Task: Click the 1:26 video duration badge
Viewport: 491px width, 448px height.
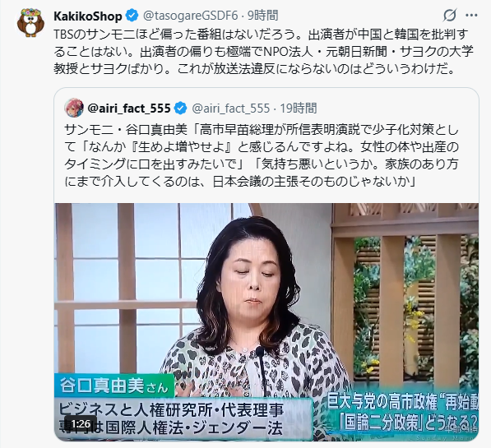Action: tap(81, 424)
